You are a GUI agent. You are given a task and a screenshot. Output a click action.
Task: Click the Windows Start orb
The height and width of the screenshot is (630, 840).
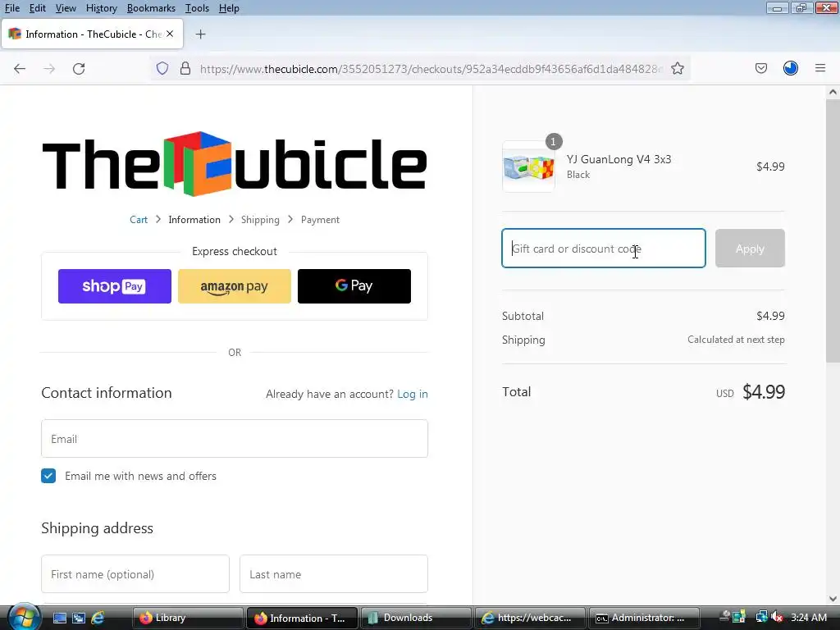(24, 617)
